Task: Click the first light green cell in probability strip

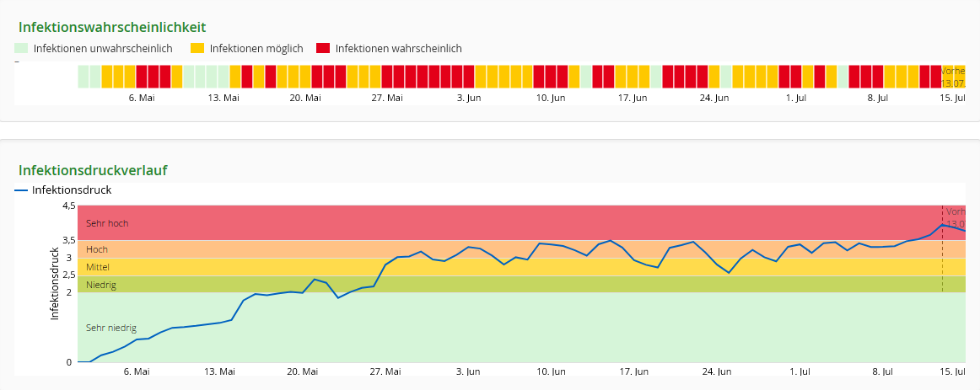Action: pos(83,76)
